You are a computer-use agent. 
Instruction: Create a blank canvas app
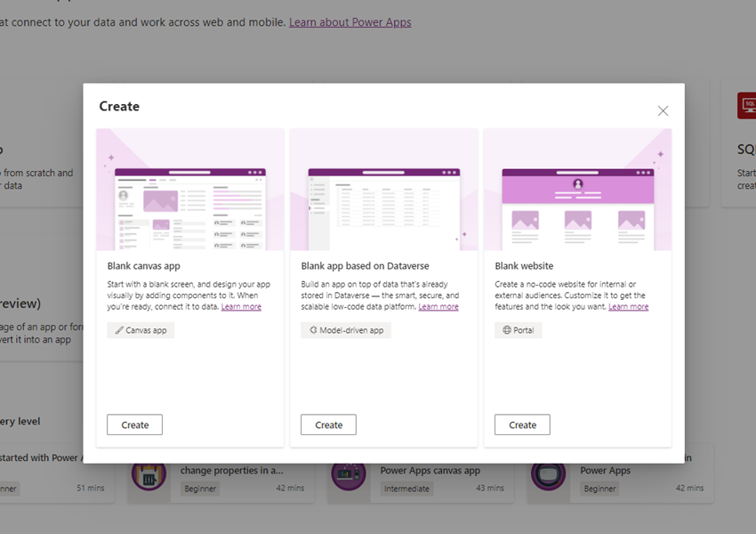point(134,425)
